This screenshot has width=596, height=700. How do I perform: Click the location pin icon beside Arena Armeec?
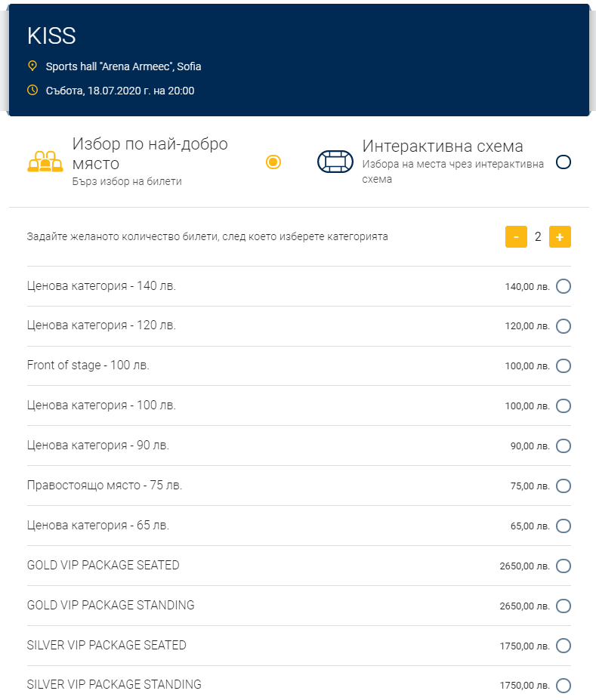32,66
